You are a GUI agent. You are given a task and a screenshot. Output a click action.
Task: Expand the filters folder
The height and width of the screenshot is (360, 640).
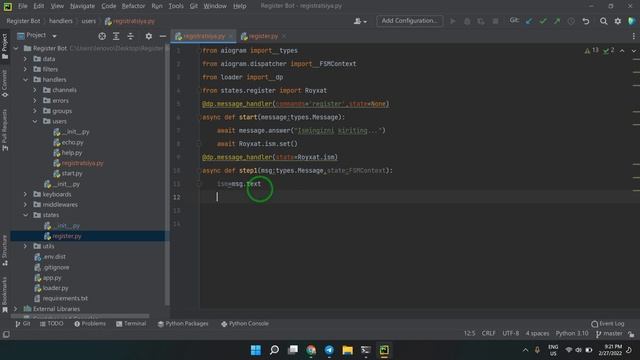point(25,69)
